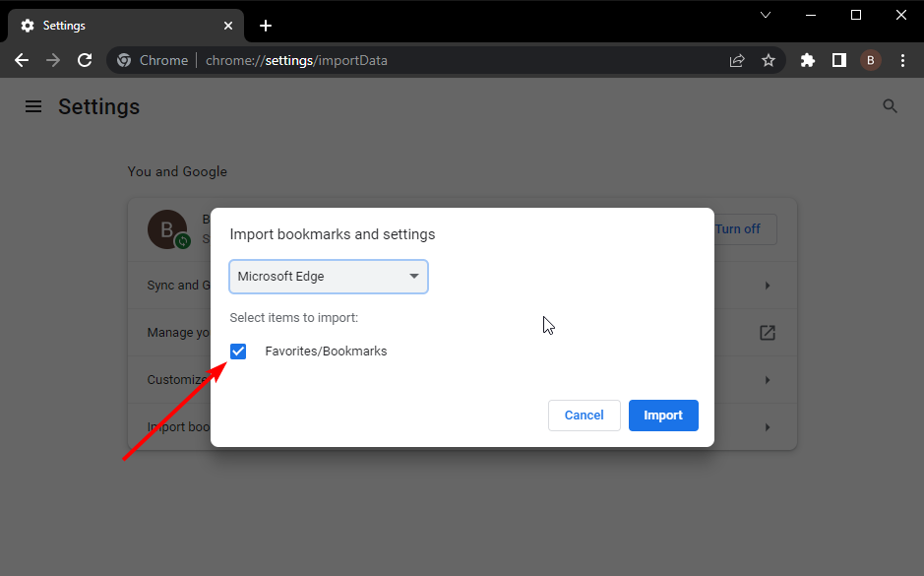Open the Settings hamburger menu
The image size is (924, 576).
[x=33, y=106]
